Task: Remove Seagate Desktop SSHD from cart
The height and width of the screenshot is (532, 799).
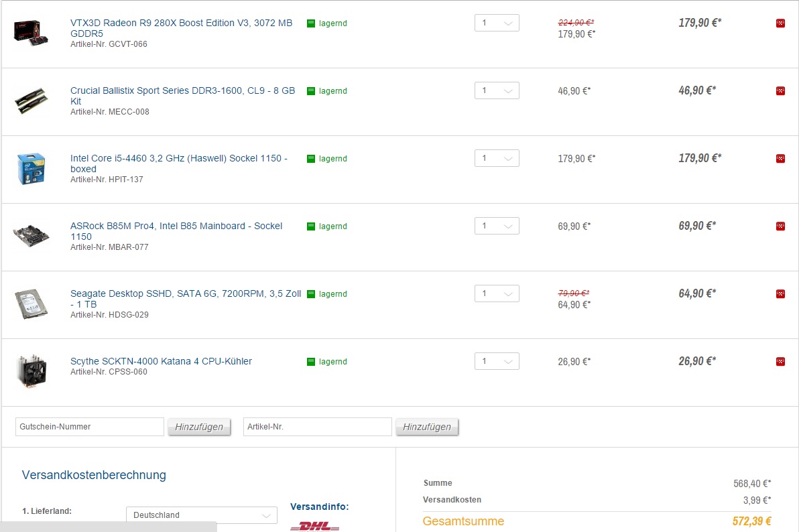Action: pos(780,294)
